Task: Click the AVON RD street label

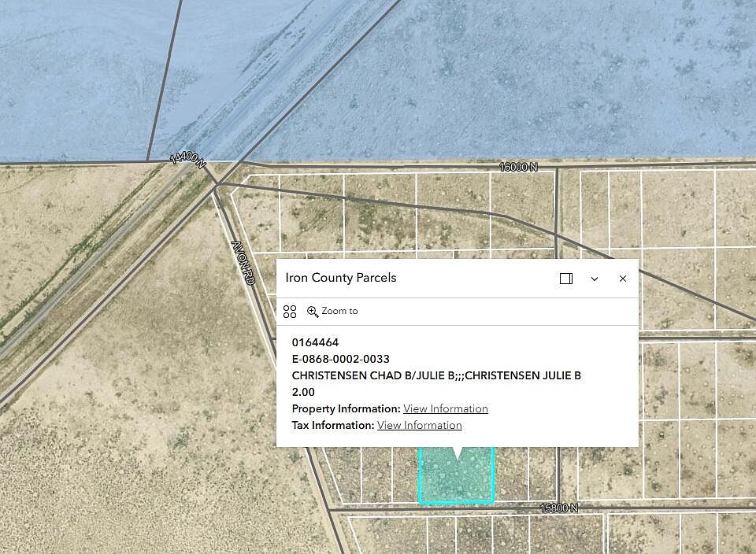Action: click(x=243, y=263)
